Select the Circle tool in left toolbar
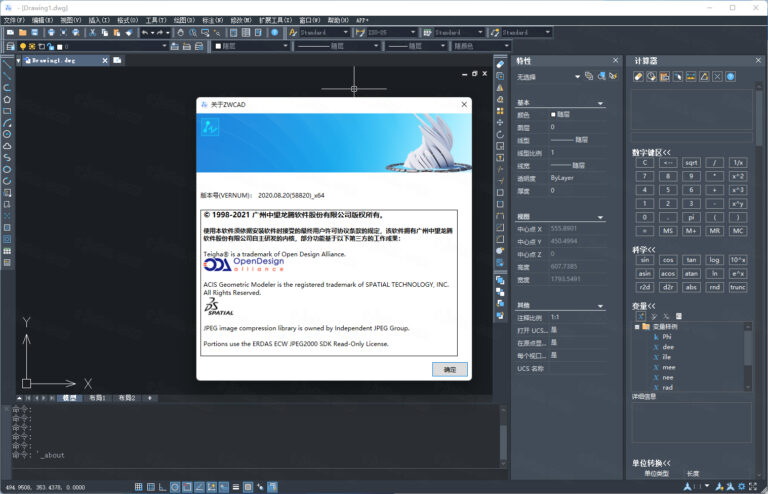Image resolution: width=768 pixels, height=494 pixels. tap(7, 134)
